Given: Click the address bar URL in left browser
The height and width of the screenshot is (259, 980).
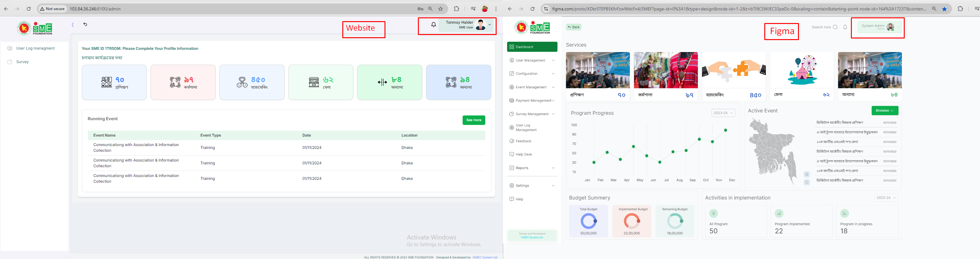Looking at the screenshot, I should [x=95, y=9].
